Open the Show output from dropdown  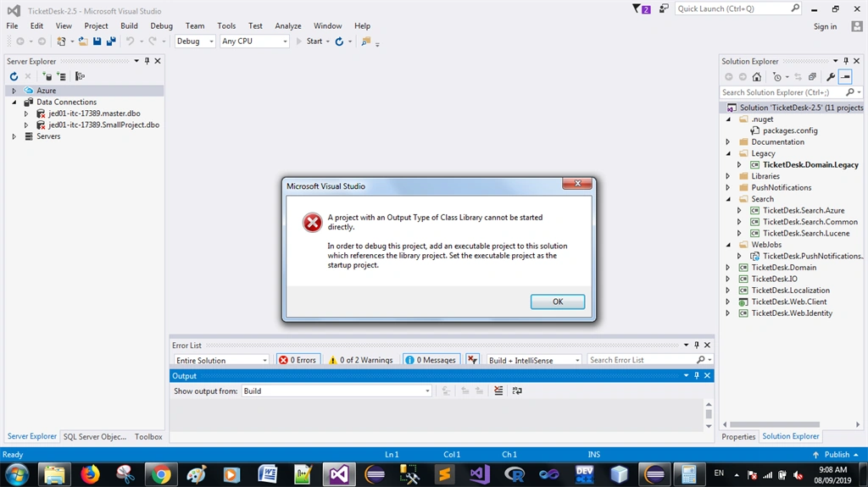[x=337, y=390]
